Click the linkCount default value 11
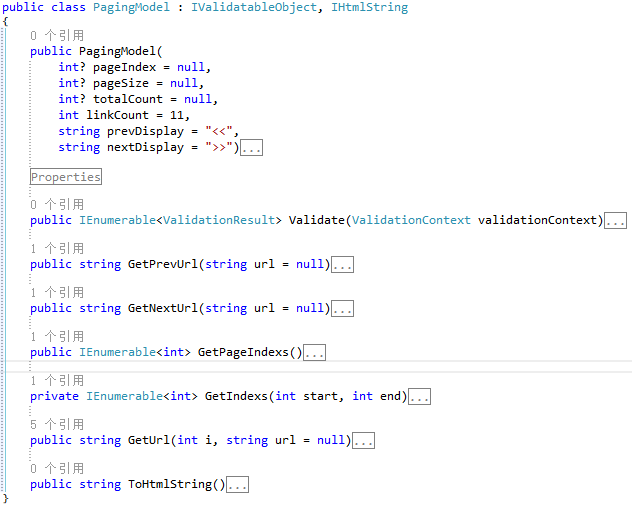Image resolution: width=632 pixels, height=510 pixels. click(177, 115)
